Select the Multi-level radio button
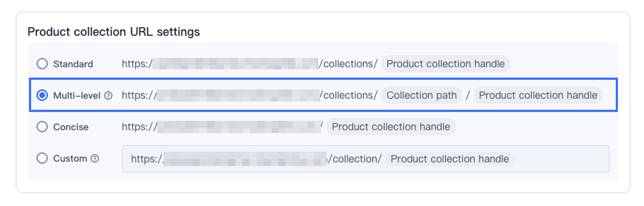Viewport: 644px width, 206px height. [42, 95]
